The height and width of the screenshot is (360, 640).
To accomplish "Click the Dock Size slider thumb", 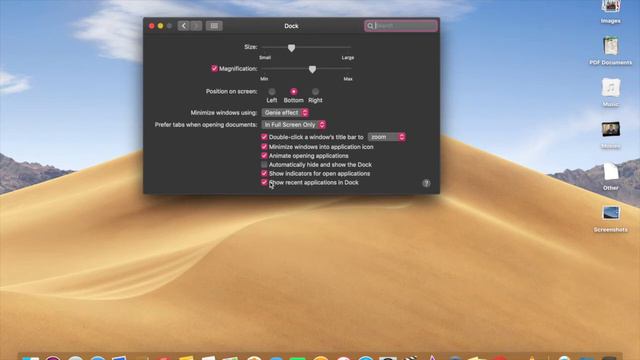I will [291, 48].
